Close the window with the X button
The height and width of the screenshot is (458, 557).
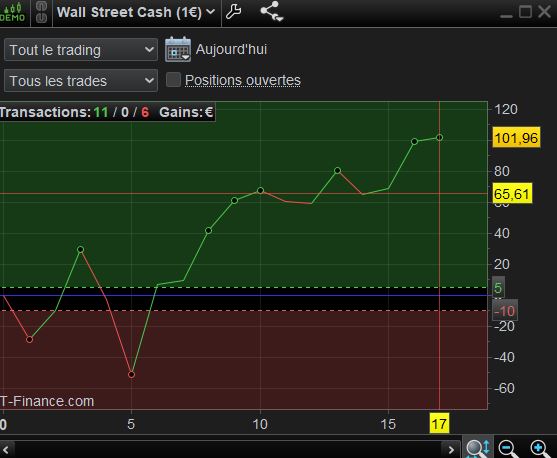544,12
